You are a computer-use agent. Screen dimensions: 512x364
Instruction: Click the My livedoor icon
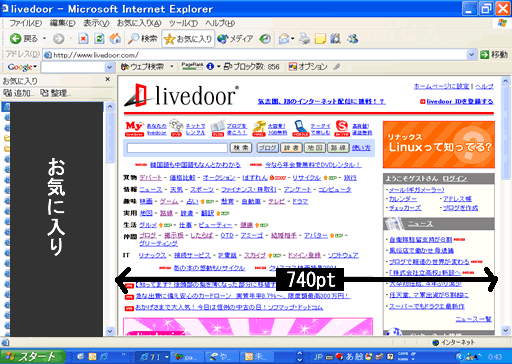(134, 129)
